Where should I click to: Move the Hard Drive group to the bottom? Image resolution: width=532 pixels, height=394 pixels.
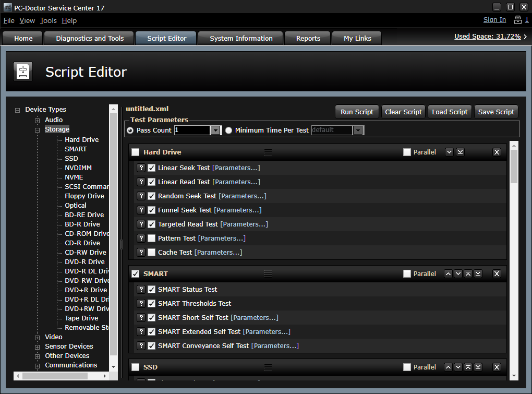(x=460, y=152)
